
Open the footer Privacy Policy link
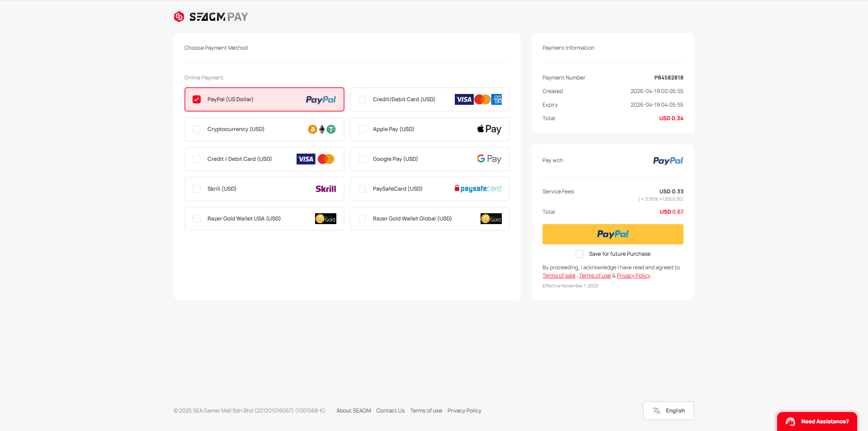click(464, 411)
